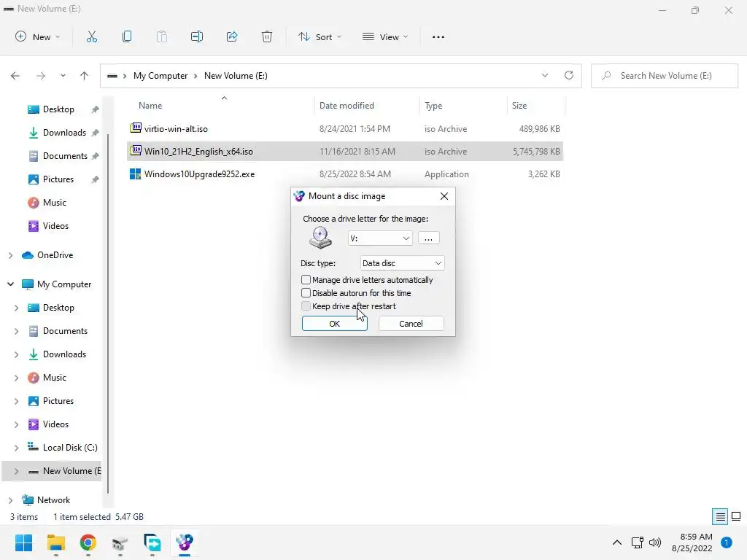Switch to details view layout icon
This screenshot has width=747, height=560.
point(720,517)
